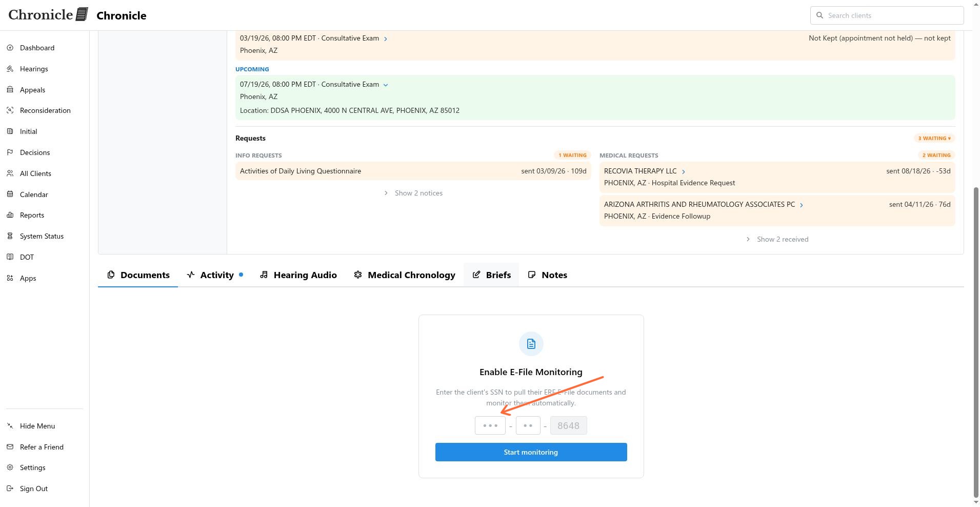The height and width of the screenshot is (507, 980).
Task: Click the 1 WAITING info requests badge
Action: [x=572, y=155]
